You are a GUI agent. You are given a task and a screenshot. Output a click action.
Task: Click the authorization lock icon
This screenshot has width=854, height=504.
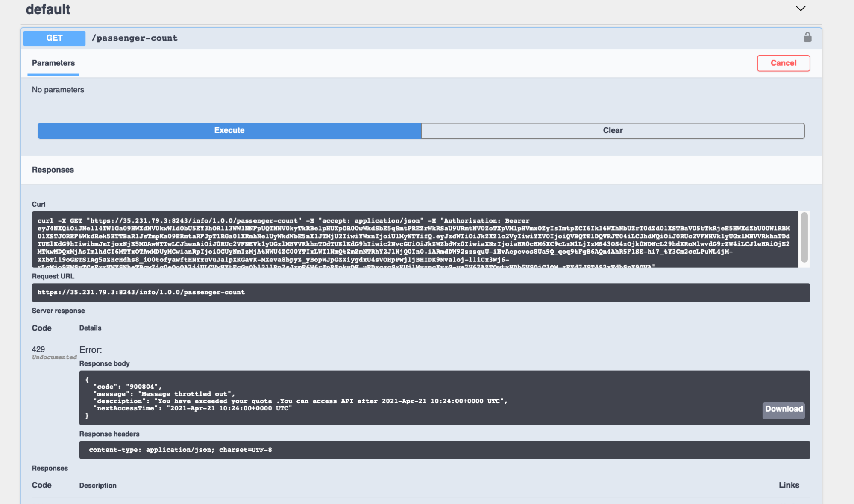807,38
